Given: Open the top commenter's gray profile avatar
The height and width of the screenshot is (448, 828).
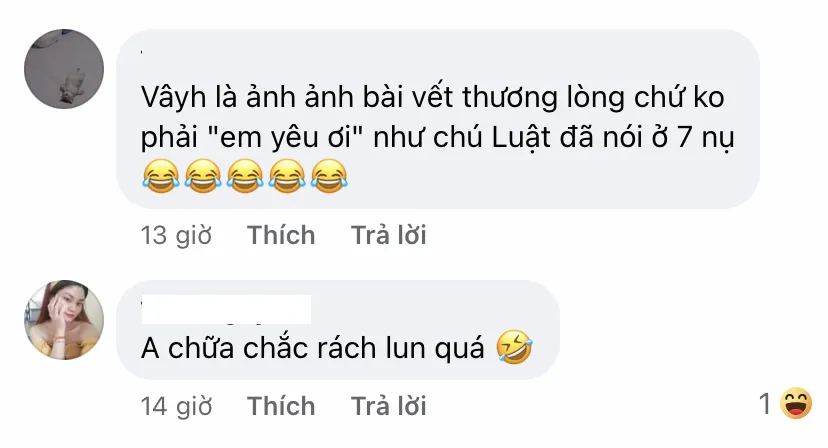Looking at the screenshot, I should click(64, 69).
